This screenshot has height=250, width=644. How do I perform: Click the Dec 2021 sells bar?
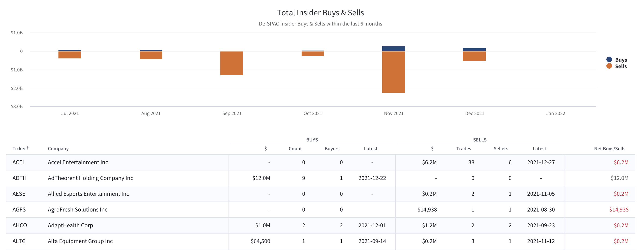474,56
